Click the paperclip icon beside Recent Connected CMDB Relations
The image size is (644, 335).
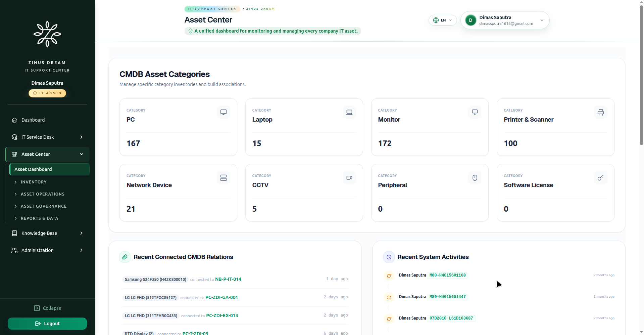(x=125, y=257)
